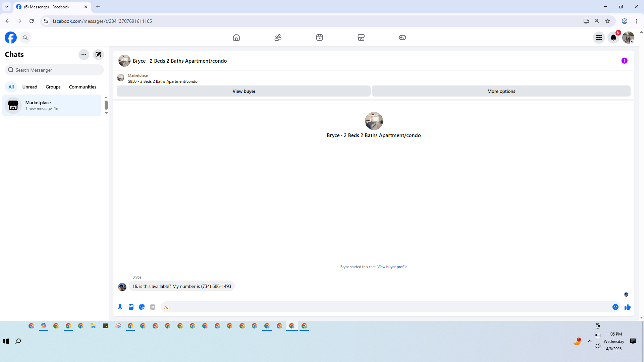Toggle the conversation information panel
Viewport: 644px width, 362px height.
tap(624, 61)
